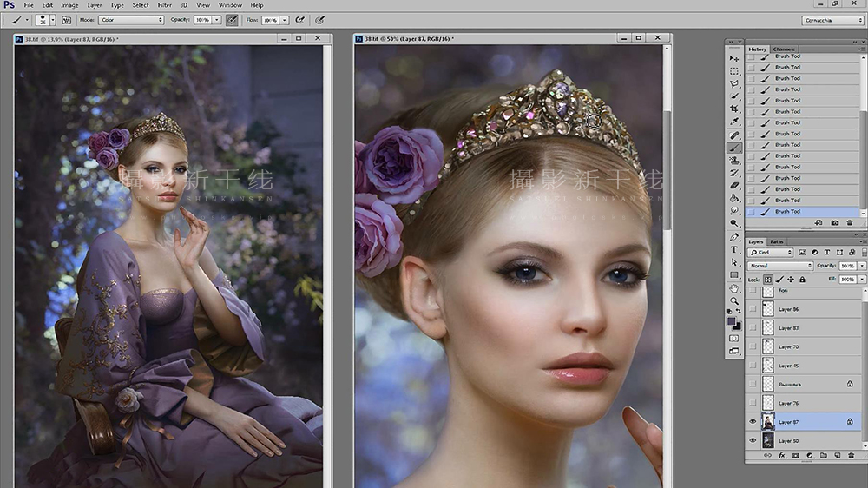Select the Paint Bucket tool
The width and height of the screenshot is (868, 488).
734,198
